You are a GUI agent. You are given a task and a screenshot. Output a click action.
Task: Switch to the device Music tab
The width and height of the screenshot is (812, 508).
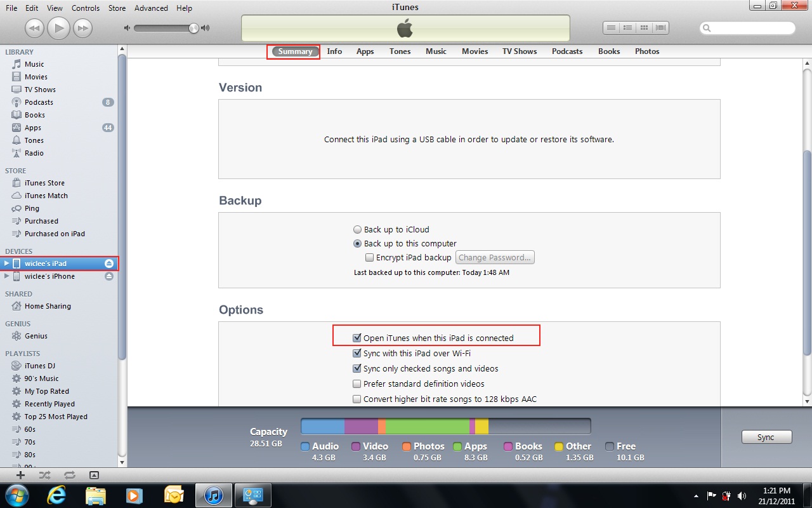[x=436, y=51]
